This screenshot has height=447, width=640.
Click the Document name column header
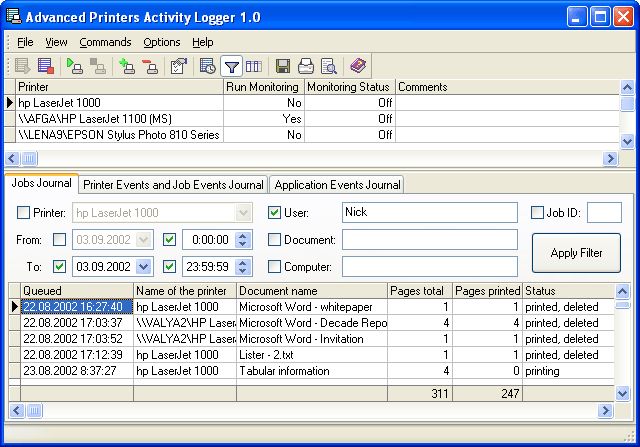312,291
